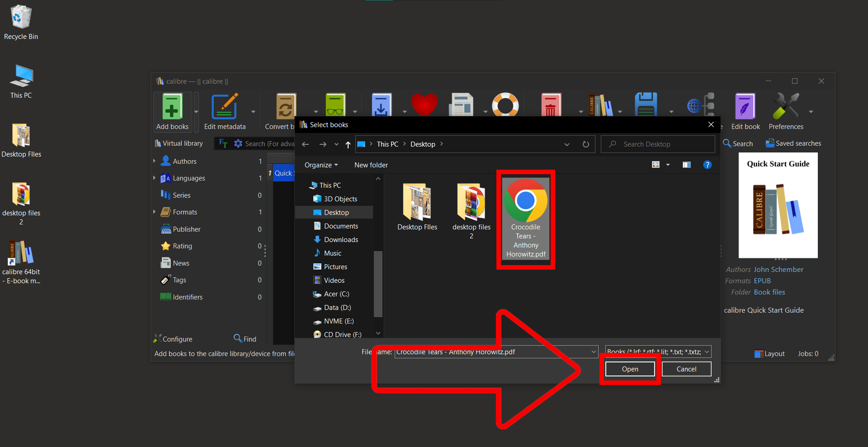
Task: Click the Fetch news icon
Action: click(x=461, y=105)
